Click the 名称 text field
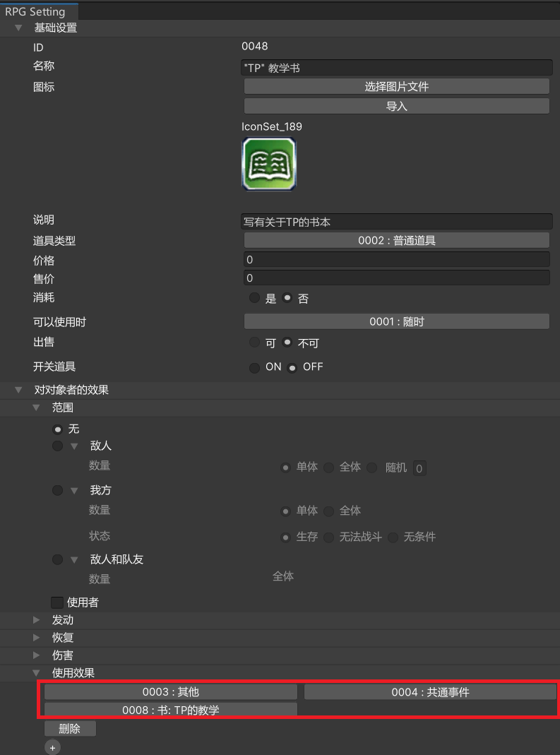This screenshot has width=560, height=755. [396, 67]
